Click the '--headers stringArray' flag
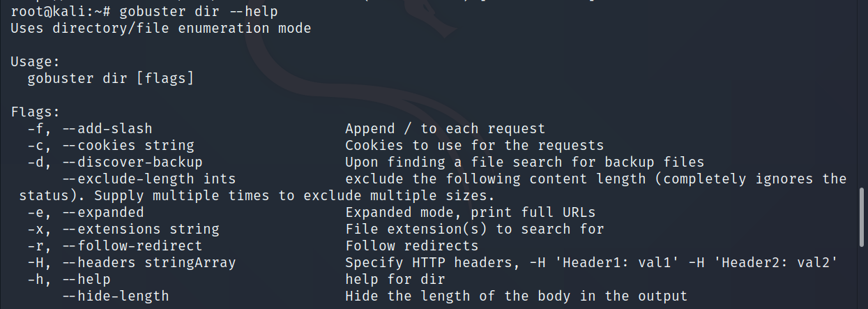 point(149,263)
